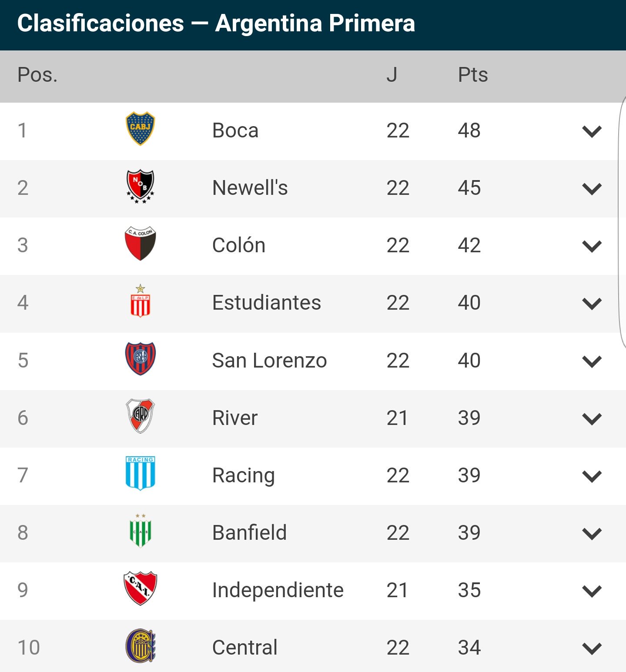Expand details for Central

[x=592, y=649]
